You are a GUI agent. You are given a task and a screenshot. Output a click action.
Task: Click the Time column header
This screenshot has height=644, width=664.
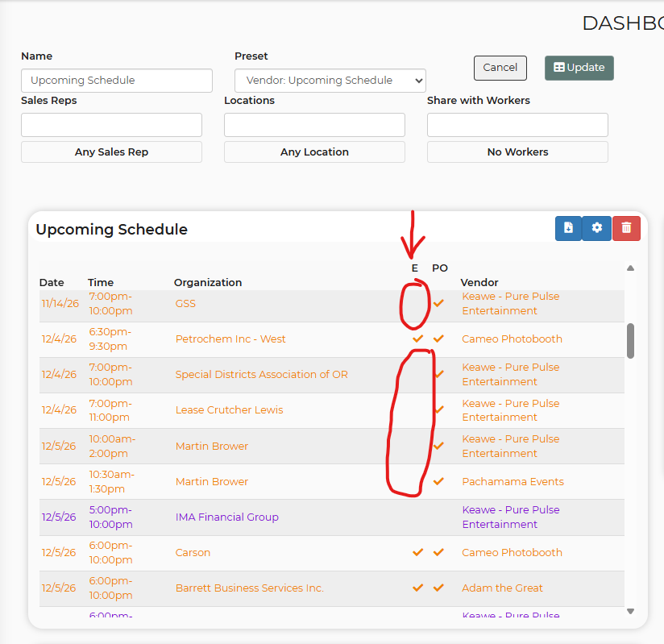[101, 283]
